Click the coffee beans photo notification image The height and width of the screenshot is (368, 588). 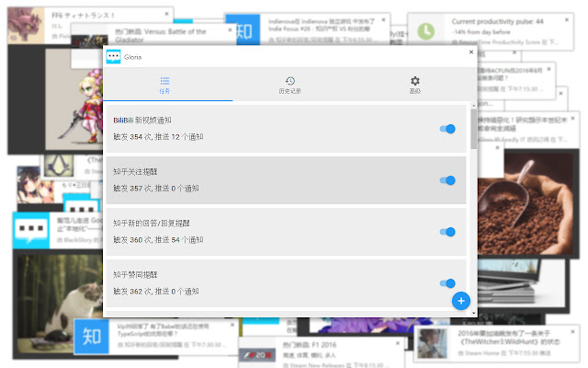point(525,202)
